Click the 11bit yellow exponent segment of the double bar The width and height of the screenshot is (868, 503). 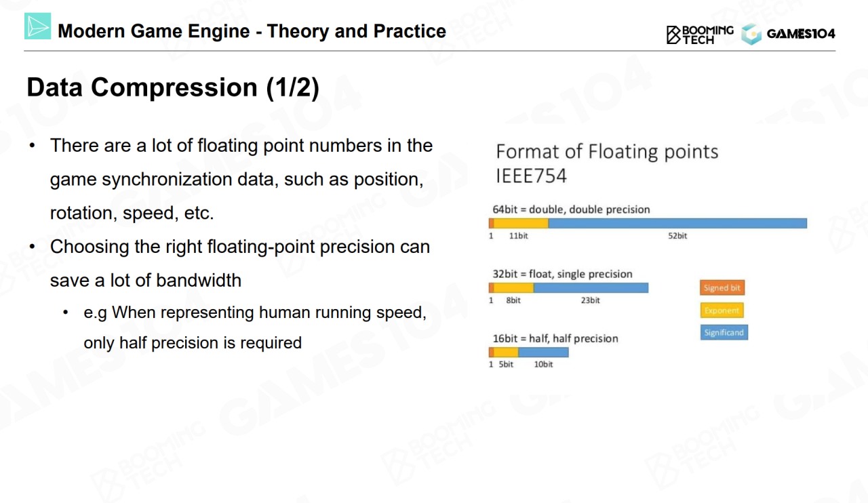[521, 223]
